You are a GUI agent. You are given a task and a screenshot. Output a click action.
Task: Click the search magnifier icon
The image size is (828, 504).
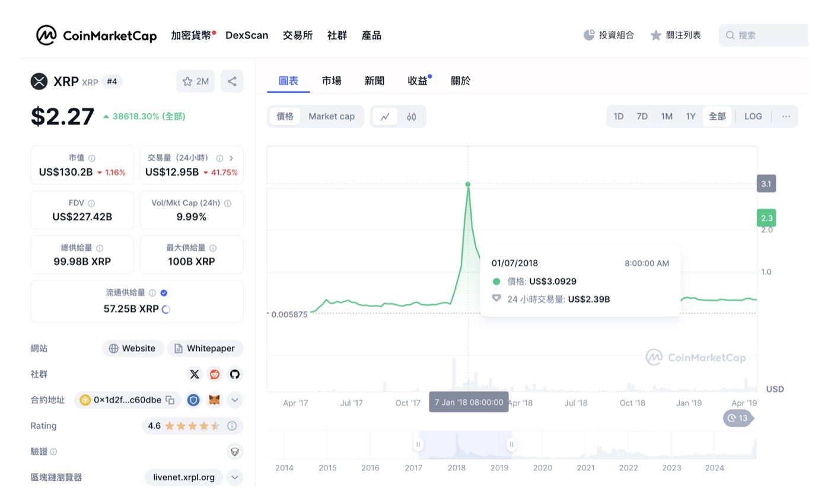click(731, 36)
